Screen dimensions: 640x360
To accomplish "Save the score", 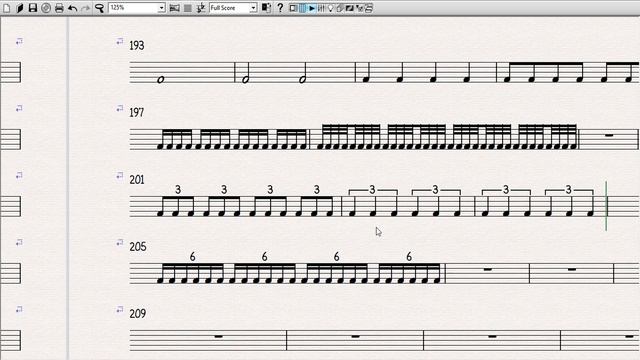I will tap(33, 8).
